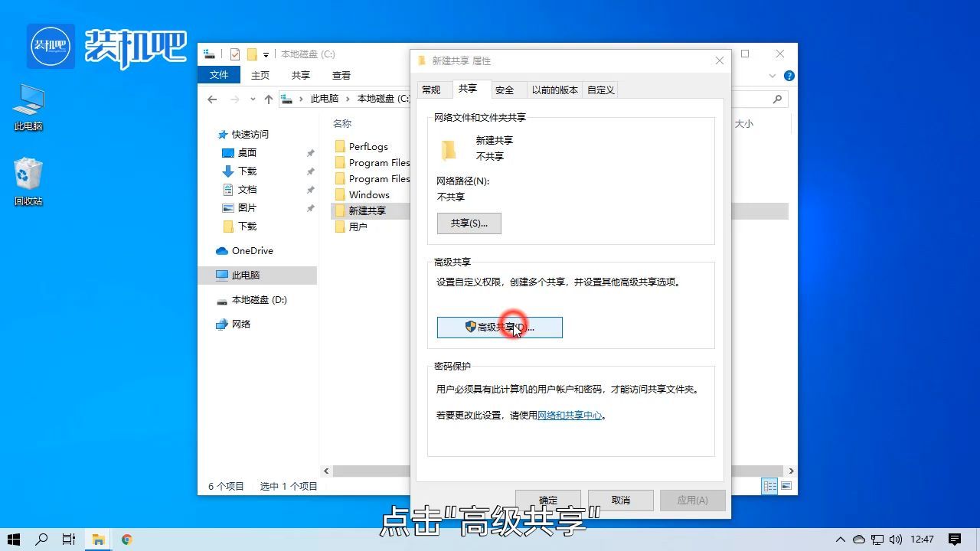980x551 pixels.
Task: Expand hidden icons chevron in the system tray
Action: click(841, 540)
